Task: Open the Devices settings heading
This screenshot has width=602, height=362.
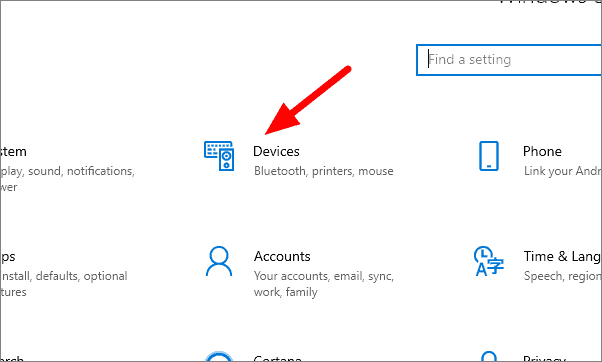Action: click(x=276, y=151)
